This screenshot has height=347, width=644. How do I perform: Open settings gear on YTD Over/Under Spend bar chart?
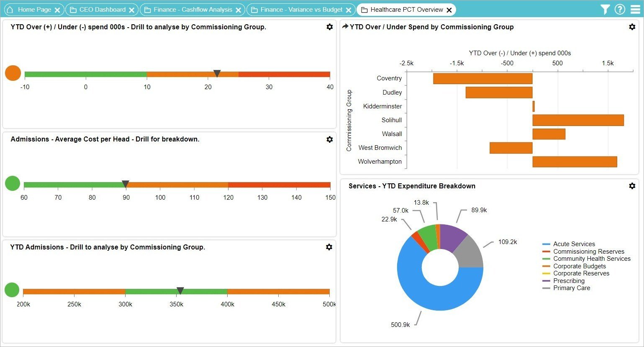click(x=632, y=26)
